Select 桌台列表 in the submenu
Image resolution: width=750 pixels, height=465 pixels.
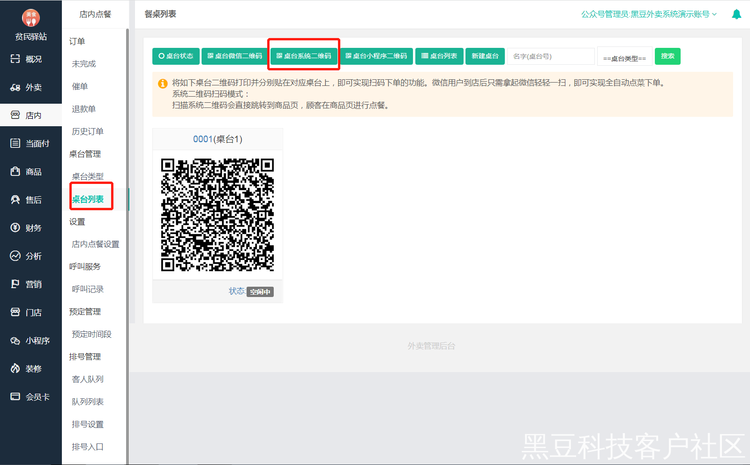point(88,199)
